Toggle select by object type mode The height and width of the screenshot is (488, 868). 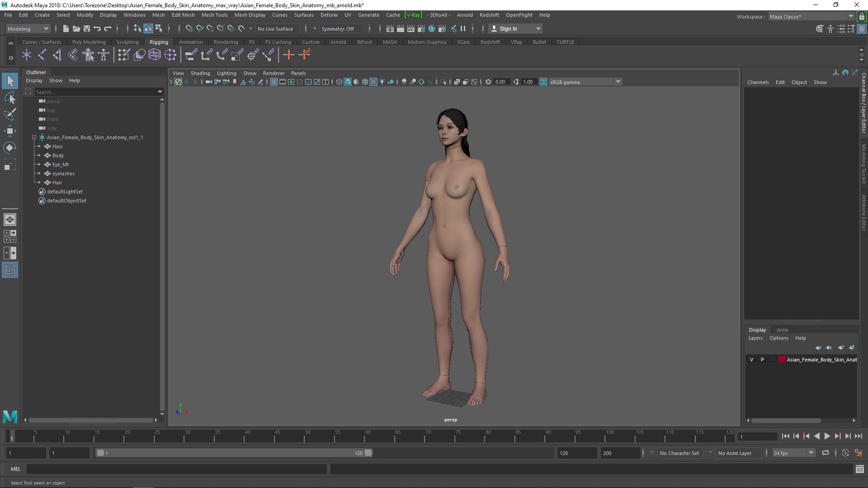[148, 28]
